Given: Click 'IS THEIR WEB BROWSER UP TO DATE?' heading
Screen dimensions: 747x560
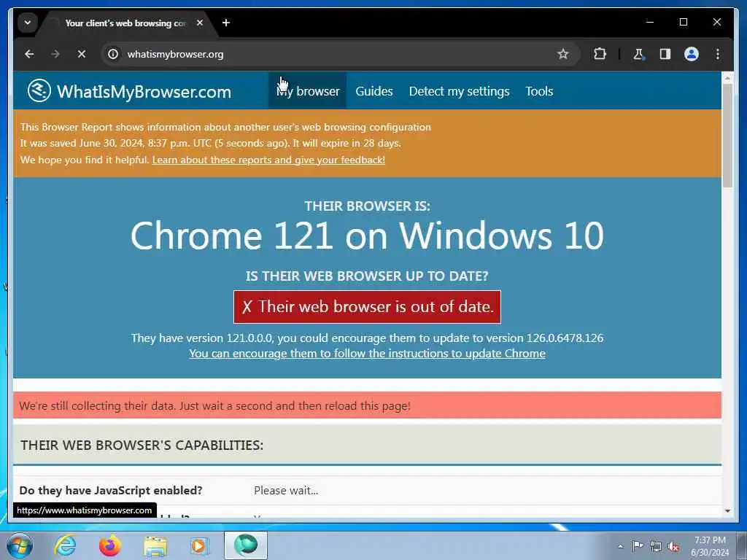Looking at the screenshot, I should (x=367, y=276).
